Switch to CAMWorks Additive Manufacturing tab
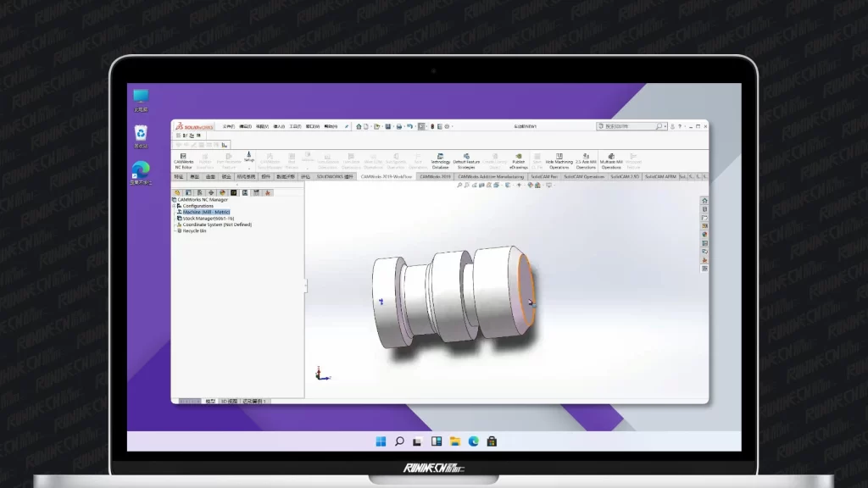The width and height of the screenshot is (868, 488). tap(492, 177)
